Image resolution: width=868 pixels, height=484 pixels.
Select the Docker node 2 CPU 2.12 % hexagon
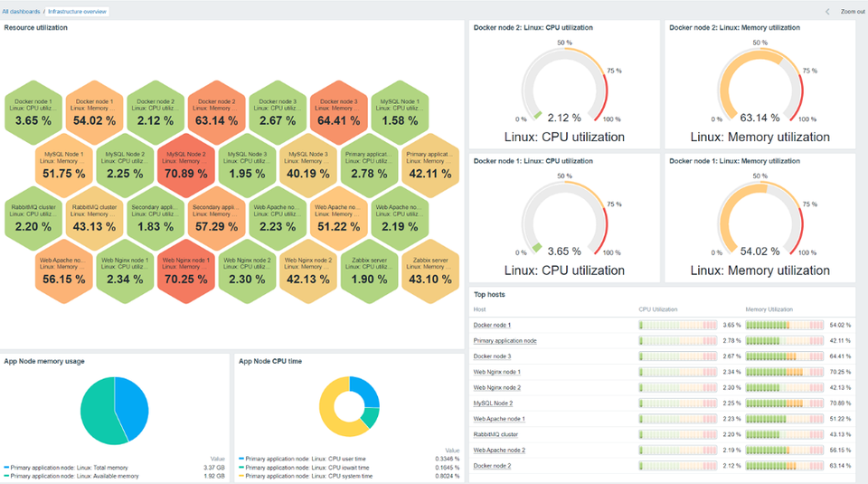click(156, 113)
